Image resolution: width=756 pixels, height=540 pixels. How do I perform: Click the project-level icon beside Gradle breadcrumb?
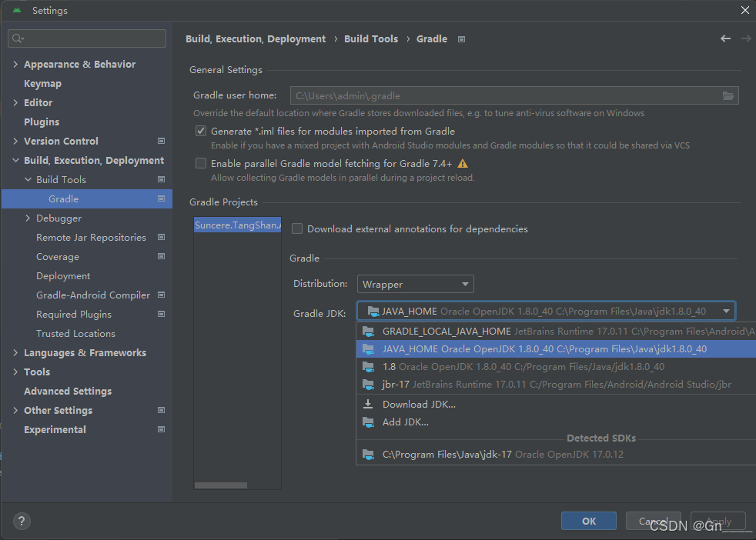461,39
